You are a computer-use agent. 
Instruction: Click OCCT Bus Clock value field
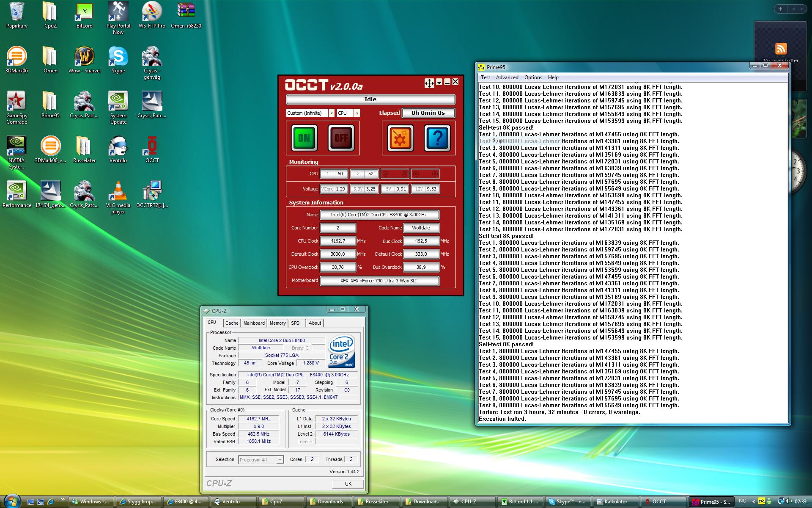tap(421, 241)
